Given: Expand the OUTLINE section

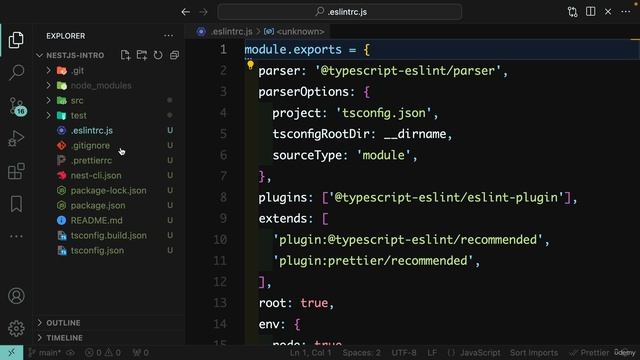Looking at the screenshot, I should (x=63, y=323).
